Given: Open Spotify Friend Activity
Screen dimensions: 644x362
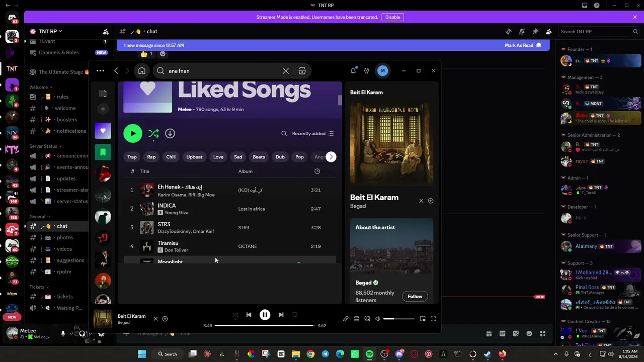Looking at the screenshot, I should pyautogui.click(x=367, y=71).
